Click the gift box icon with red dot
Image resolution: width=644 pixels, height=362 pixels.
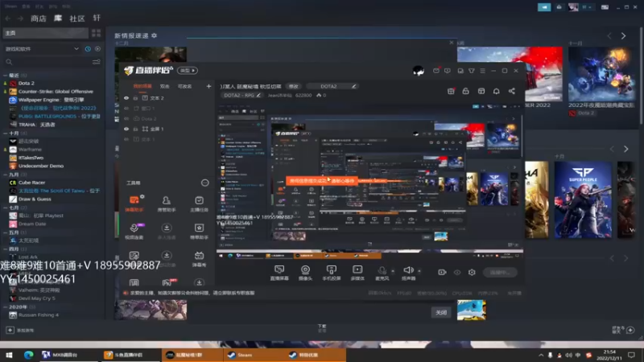451,91
